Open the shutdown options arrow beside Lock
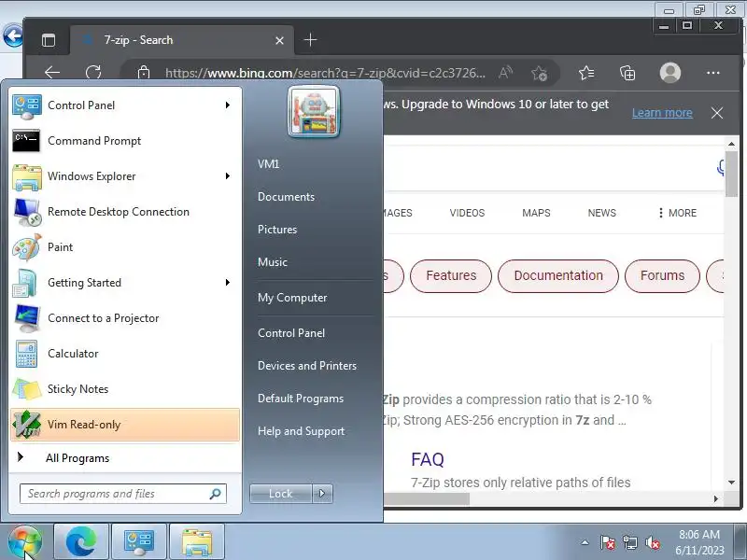The image size is (747, 560). 322,494
